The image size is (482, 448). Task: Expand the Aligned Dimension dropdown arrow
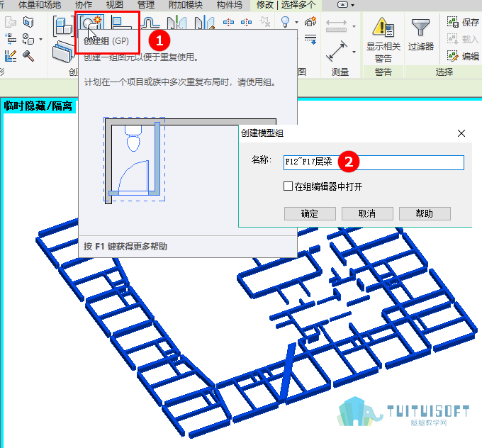(x=354, y=26)
